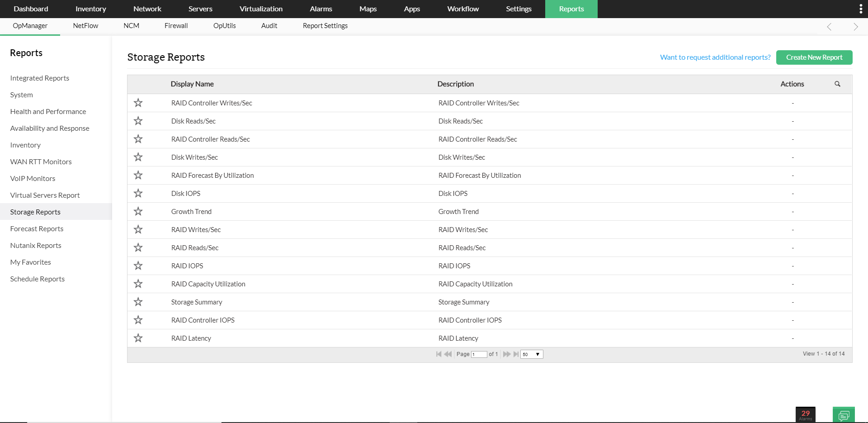Go to first page of results
This screenshot has width=868, height=423.
click(439, 354)
